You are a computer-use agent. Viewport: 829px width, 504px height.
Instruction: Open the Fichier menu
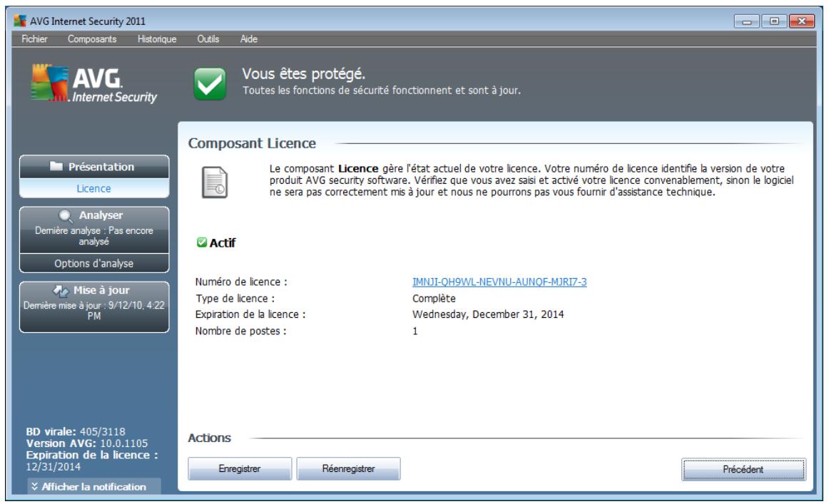click(34, 39)
